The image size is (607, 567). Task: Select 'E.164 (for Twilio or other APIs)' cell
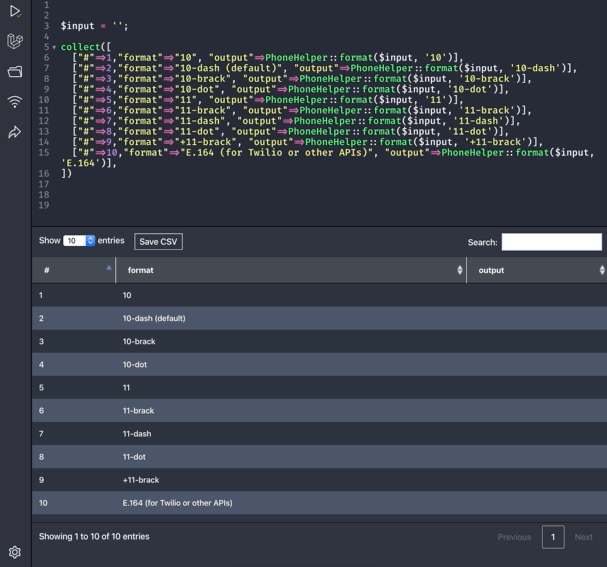pos(291,503)
